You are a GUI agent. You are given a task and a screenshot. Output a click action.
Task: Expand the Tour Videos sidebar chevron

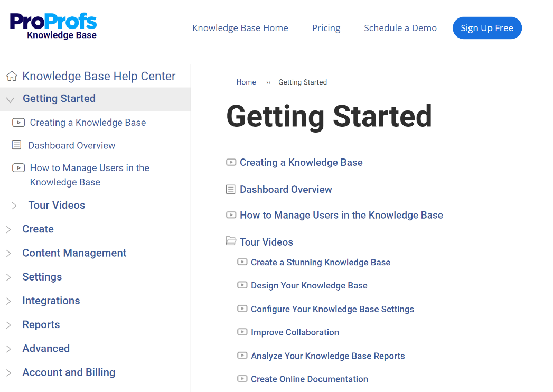click(x=14, y=206)
